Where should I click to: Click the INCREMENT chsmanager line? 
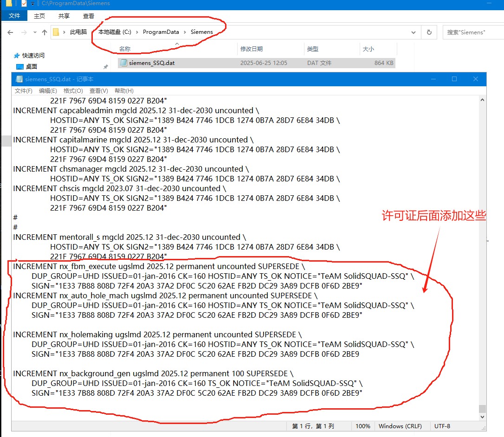pos(131,169)
